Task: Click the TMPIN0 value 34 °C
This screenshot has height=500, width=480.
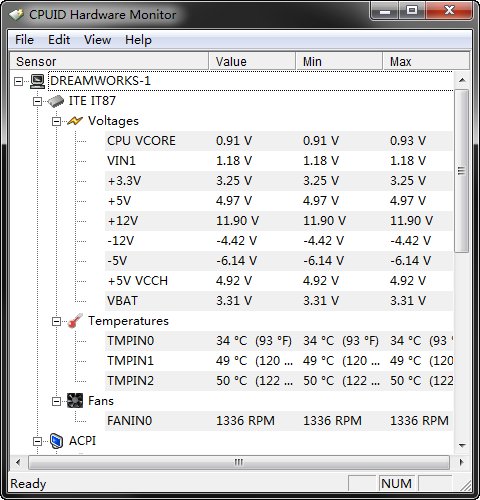Action: click(231, 341)
